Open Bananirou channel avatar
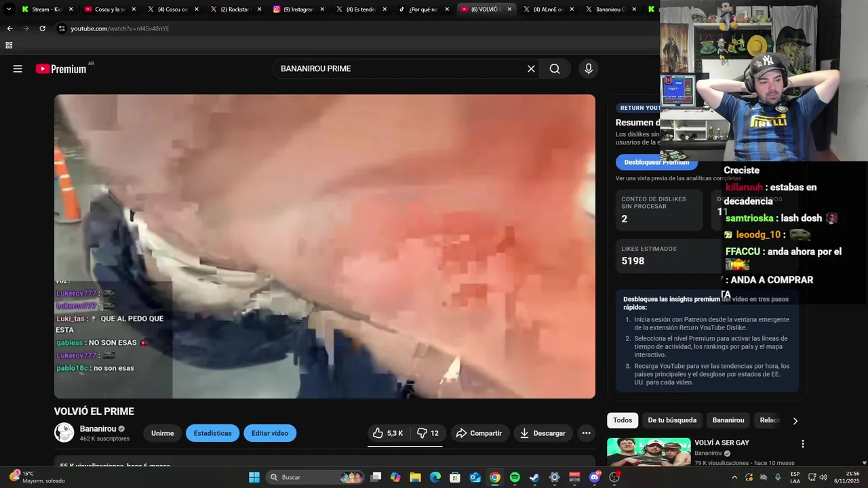868x488 pixels. [x=64, y=432]
